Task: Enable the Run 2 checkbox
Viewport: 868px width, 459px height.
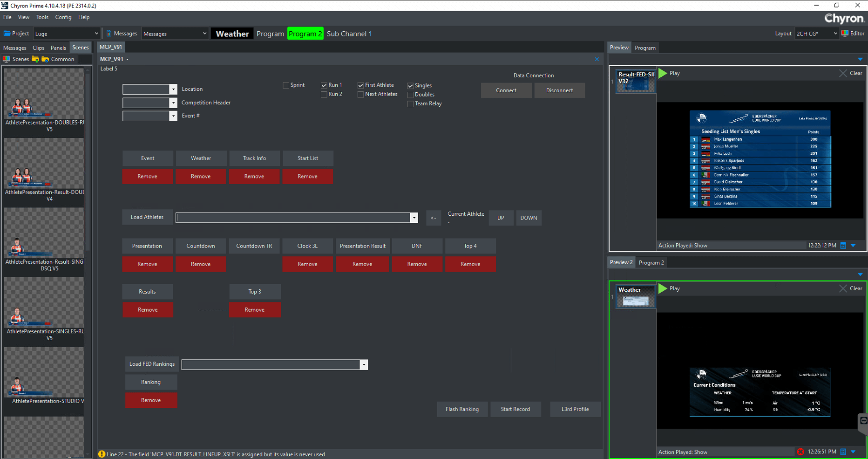Action: 324,94
